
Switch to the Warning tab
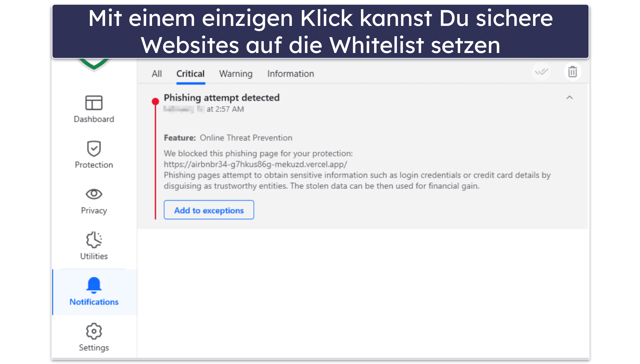236,73
